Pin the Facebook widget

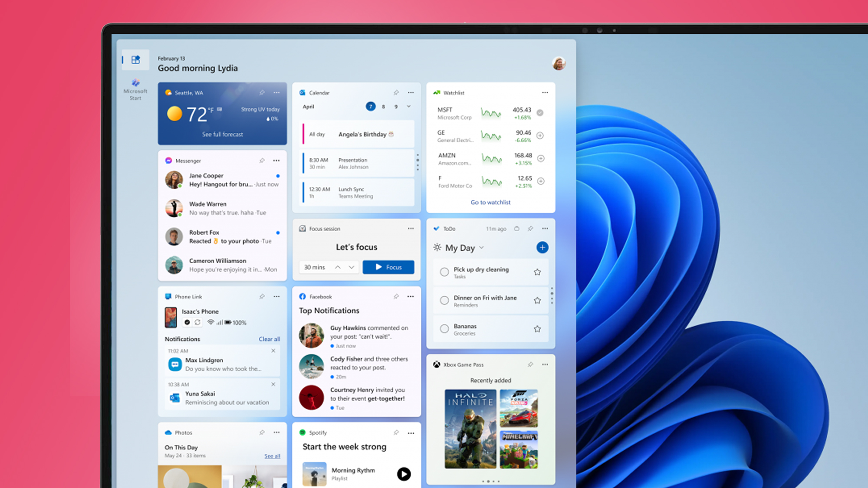[x=396, y=297]
